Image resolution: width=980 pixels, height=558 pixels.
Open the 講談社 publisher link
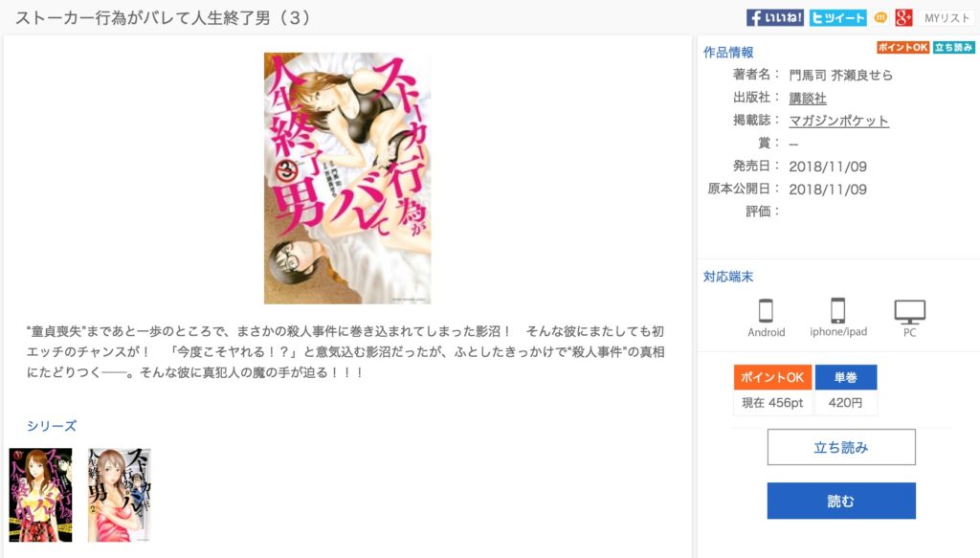[x=808, y=98]
